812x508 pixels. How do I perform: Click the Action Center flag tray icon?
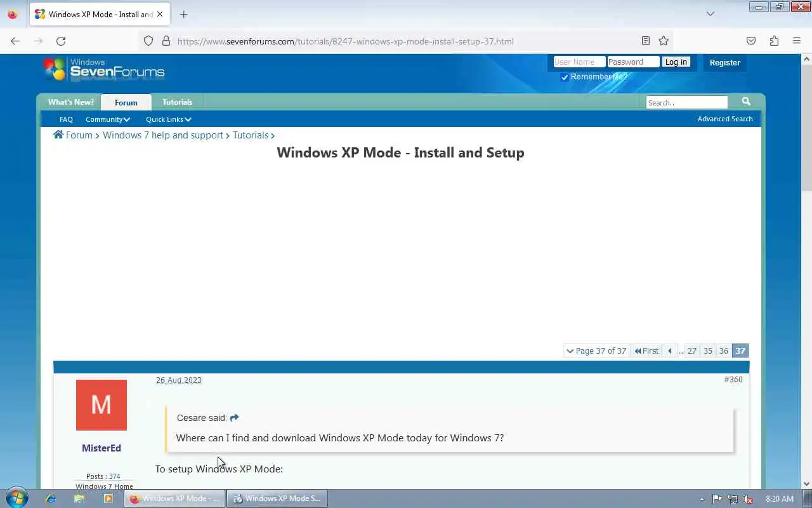click(717, 499)
